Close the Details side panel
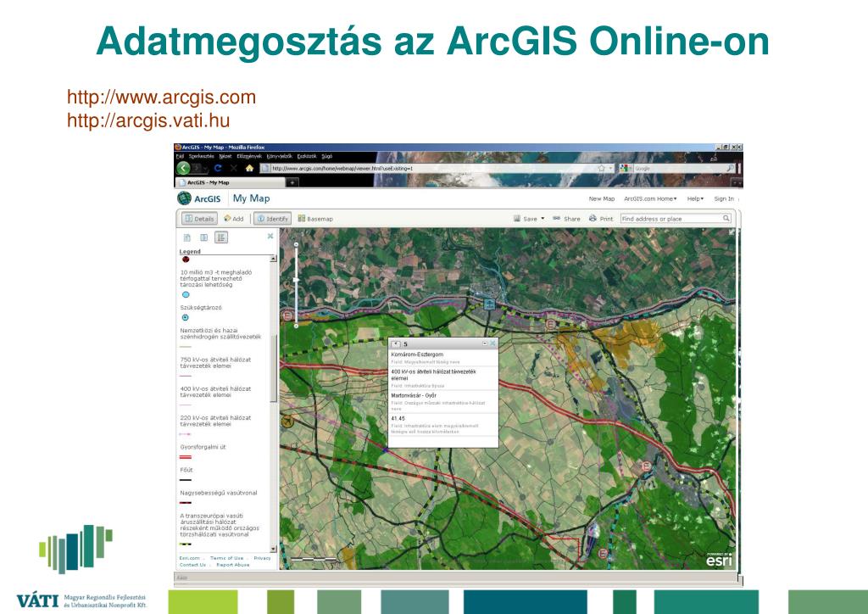Screen dimensions: 868x614 (x=270, y=236)
